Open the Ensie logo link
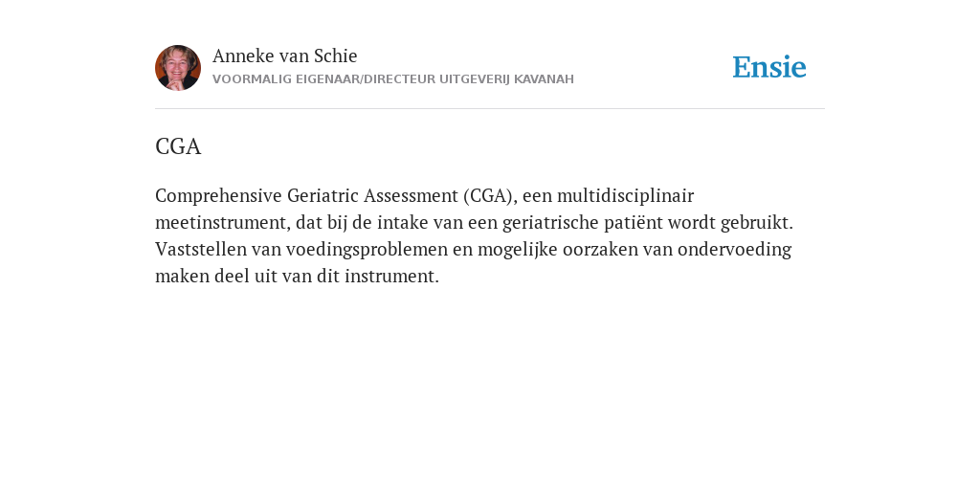 pyautogui.click(x=769, y=67)
